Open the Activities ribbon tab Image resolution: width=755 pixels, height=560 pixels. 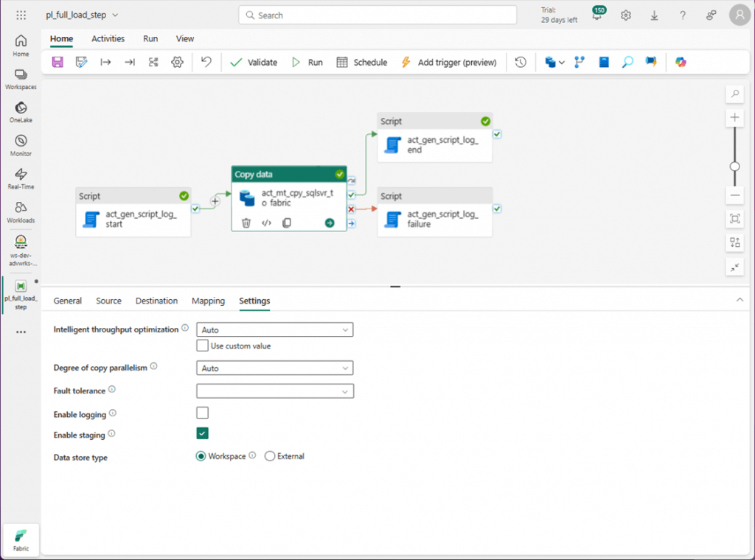point(108,38)
